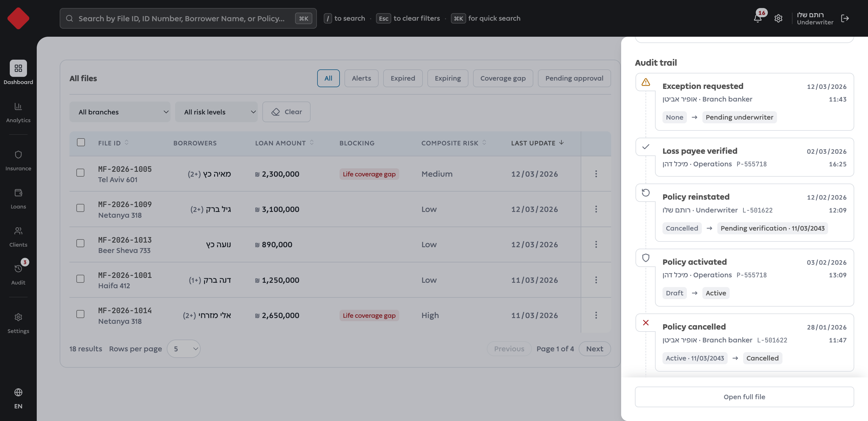The height and width of the screenshot is (421, 868).
Task: Filter files by Coverage gap
Action: coord(503,78)
